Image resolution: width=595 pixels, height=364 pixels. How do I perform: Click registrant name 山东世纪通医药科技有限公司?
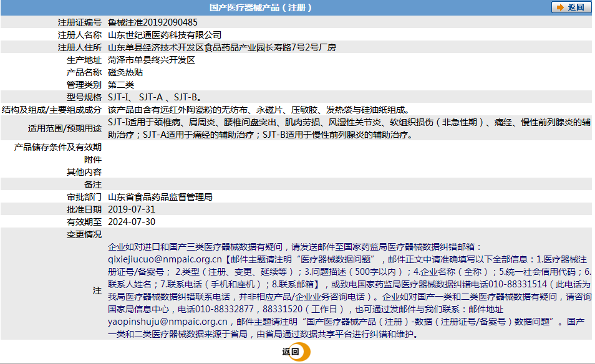[x=165, y=35]
